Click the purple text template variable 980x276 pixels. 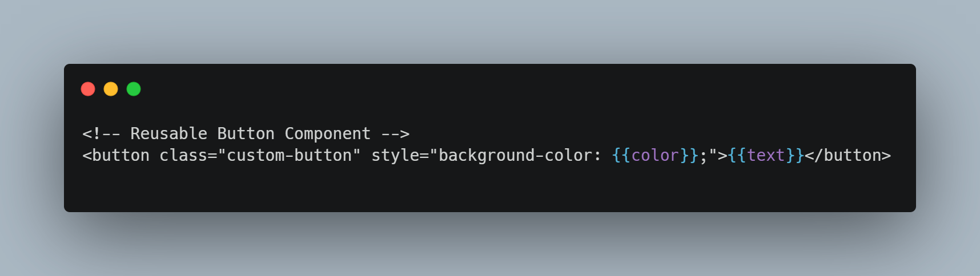(x=766, y=155)
